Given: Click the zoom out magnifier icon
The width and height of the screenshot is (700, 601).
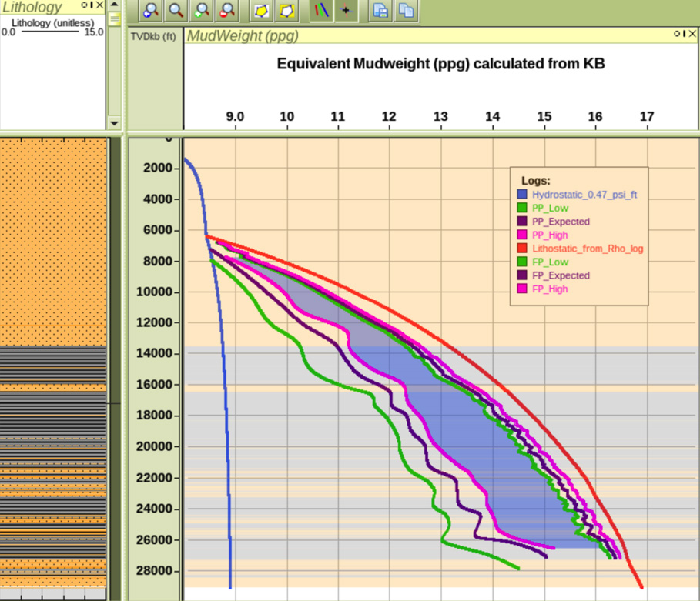Looking at the screenshot, I should tap(227, 10).
